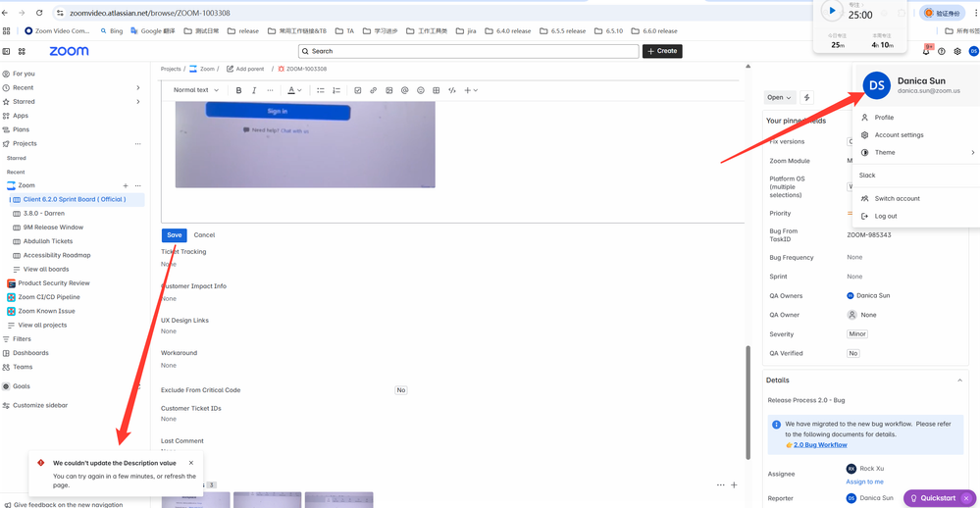This screenshot has height=508, width=980.
Task: Open Client 6.2.0 Sprint Board
Action: click(75, 199)
